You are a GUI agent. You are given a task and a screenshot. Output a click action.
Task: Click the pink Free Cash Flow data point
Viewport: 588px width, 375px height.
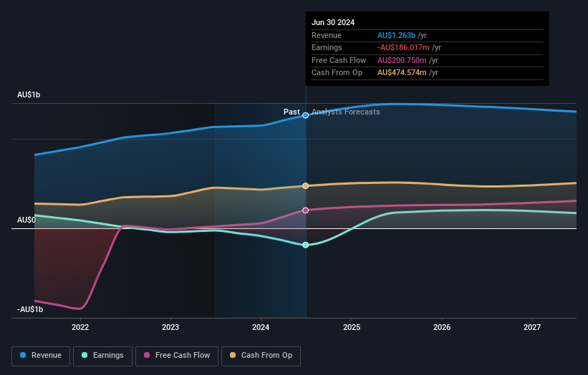click(306, 210)
